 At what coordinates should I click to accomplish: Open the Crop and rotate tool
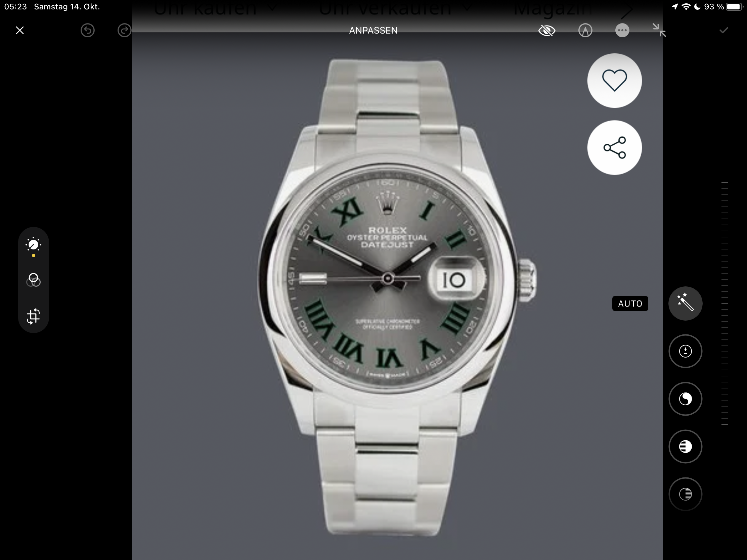point(34,316)
